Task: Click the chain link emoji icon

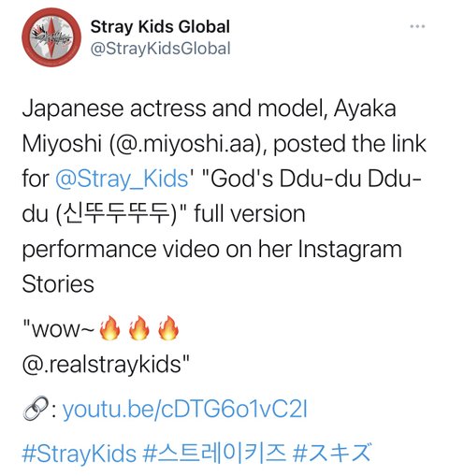Action: pyautogui.click(x=36, y=408)
